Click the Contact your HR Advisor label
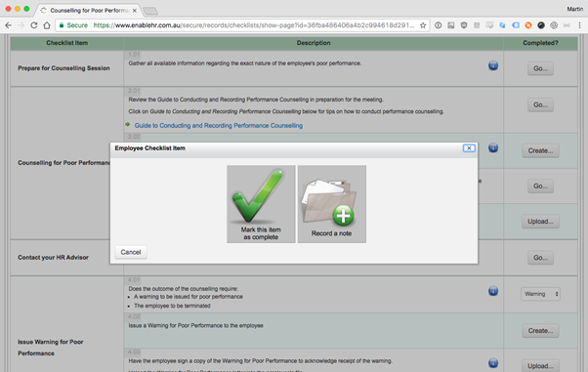The height and width of the screenshot is (372, 588). point(54,257)
